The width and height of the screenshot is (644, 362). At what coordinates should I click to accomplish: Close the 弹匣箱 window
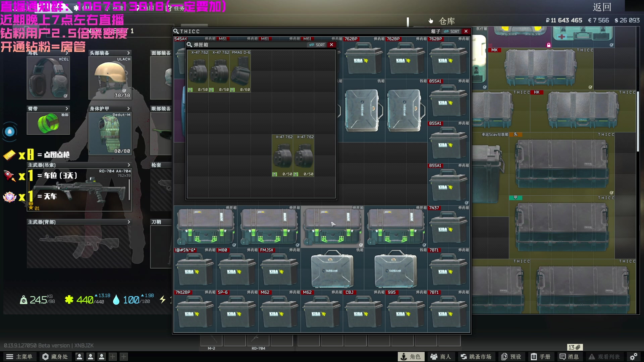331,45
